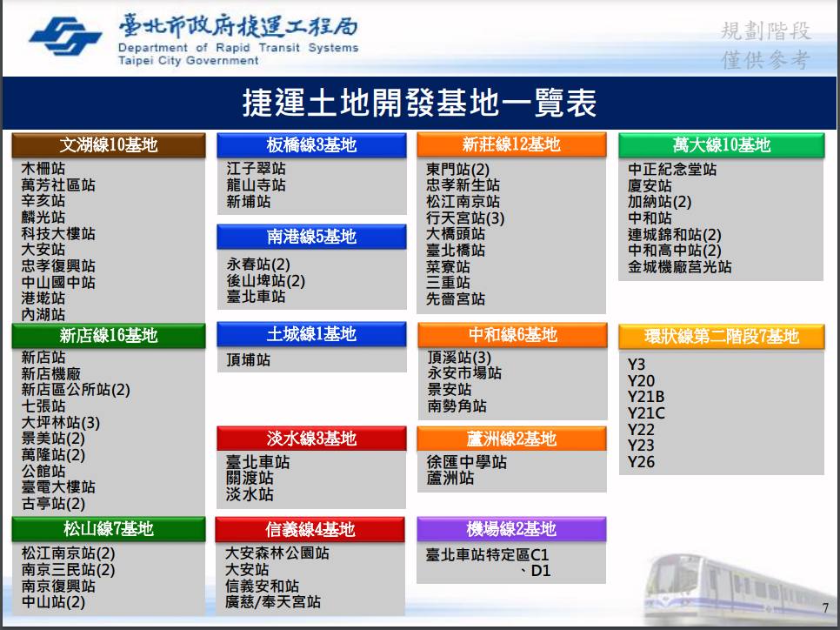Click the text 金城機廠莒光站
Screen dimensions: 840x630
(679, 266)
